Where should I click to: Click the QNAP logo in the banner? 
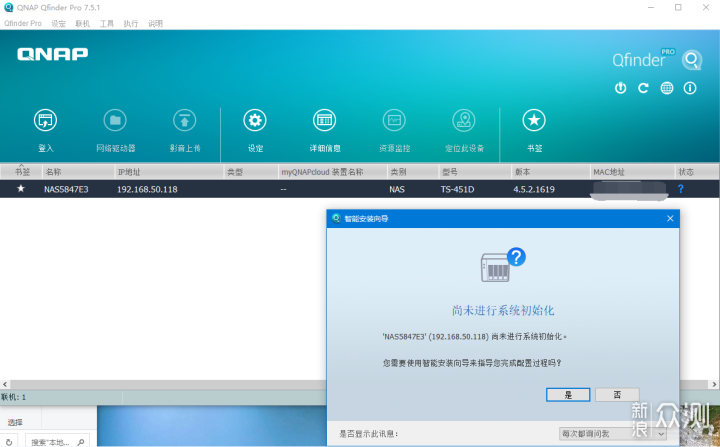coord(52,54)
